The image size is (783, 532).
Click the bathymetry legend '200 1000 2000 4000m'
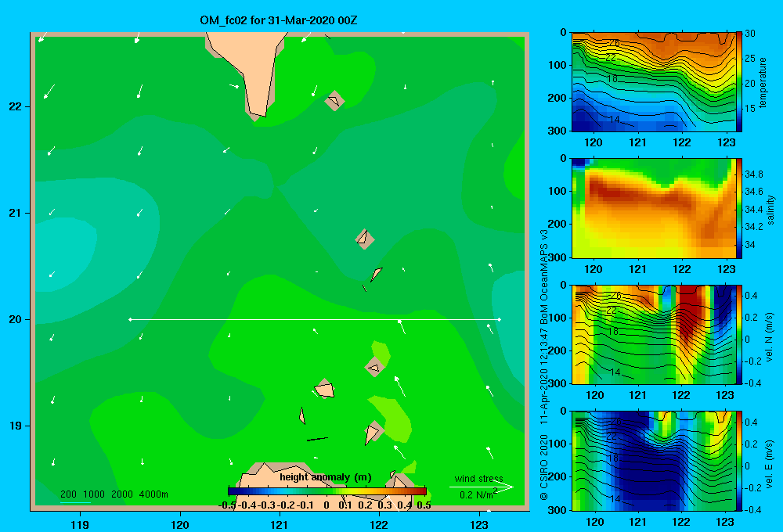114,494
